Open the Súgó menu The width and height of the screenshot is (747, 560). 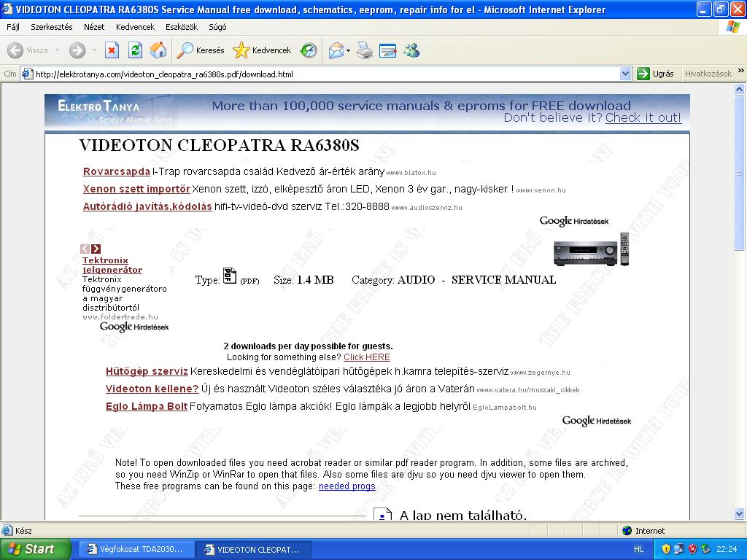coord(217,27)
